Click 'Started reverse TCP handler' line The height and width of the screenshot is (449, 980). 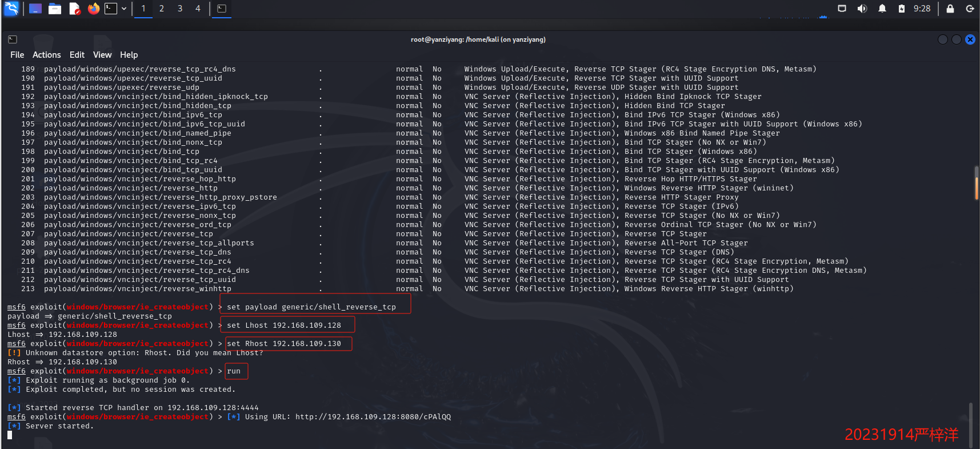click(x=133, y=408)
